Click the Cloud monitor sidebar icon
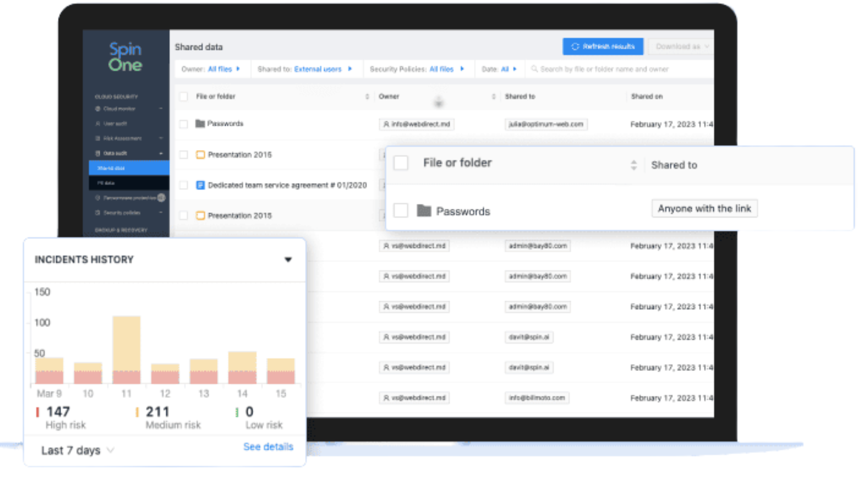Image resolution: width=868 pixels, height=488 pixels. coord(98,109)
